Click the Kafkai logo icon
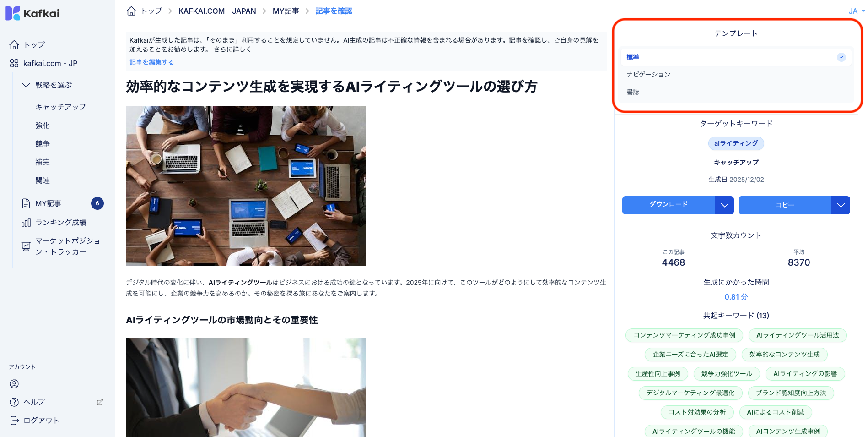The image size is (868, 437). (x=12, y=13)
